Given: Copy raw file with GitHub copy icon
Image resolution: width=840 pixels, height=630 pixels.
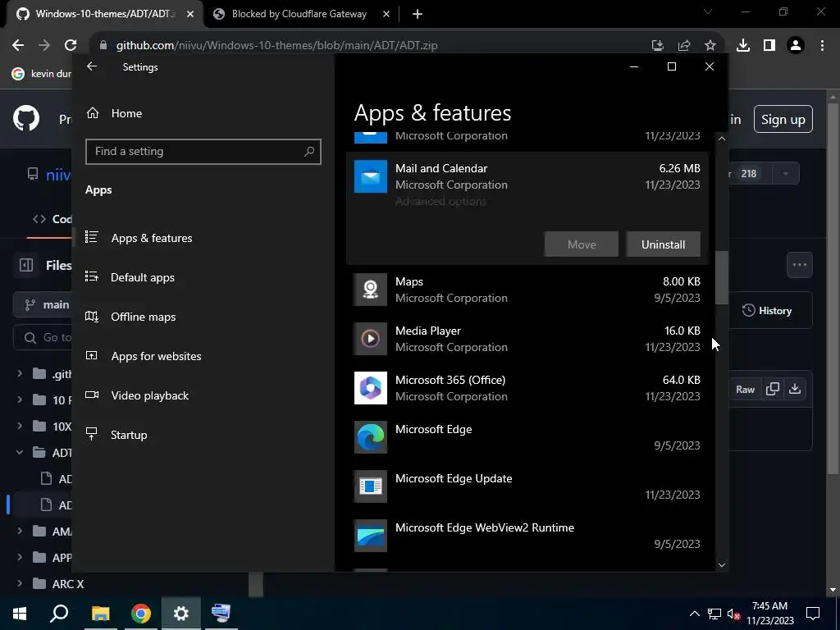Looking at the screenshot, I should click(773, 389).
